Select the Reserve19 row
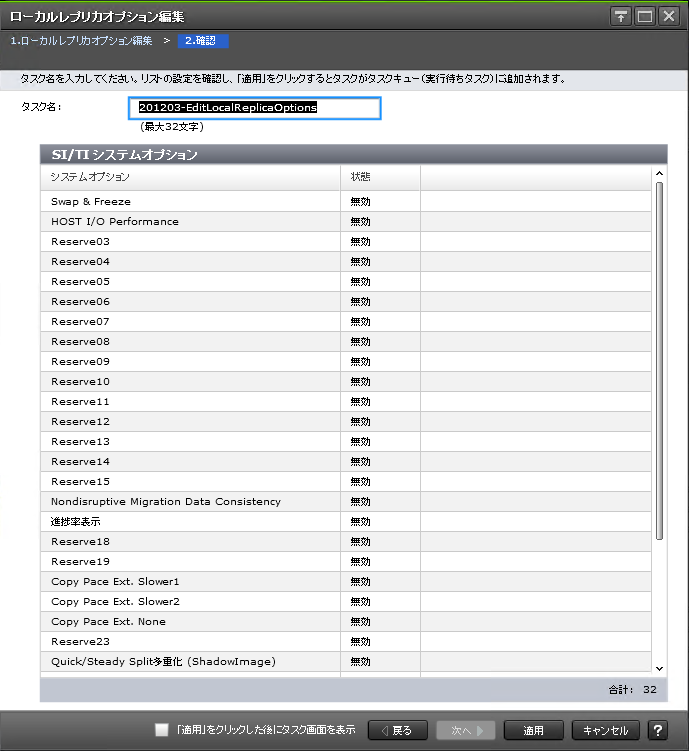Screen dimensions: 689x751 coord(346,562)
